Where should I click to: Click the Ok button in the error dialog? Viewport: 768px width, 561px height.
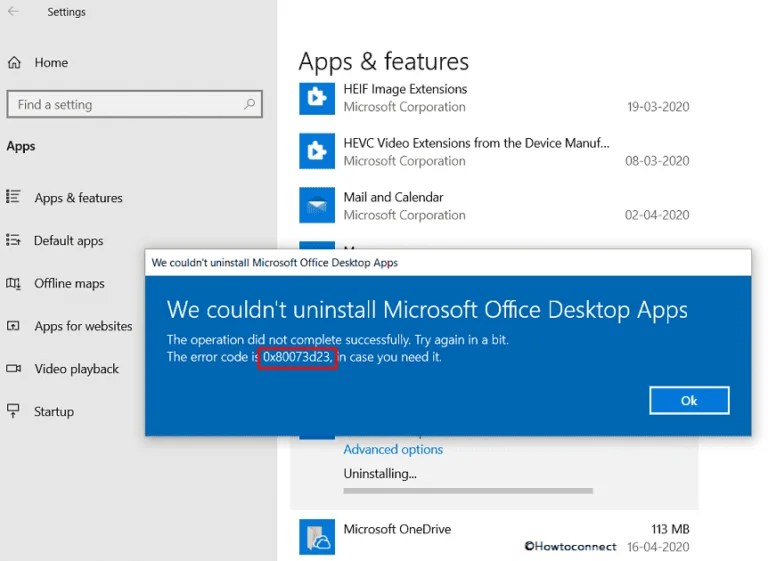(x=689, y=400)
